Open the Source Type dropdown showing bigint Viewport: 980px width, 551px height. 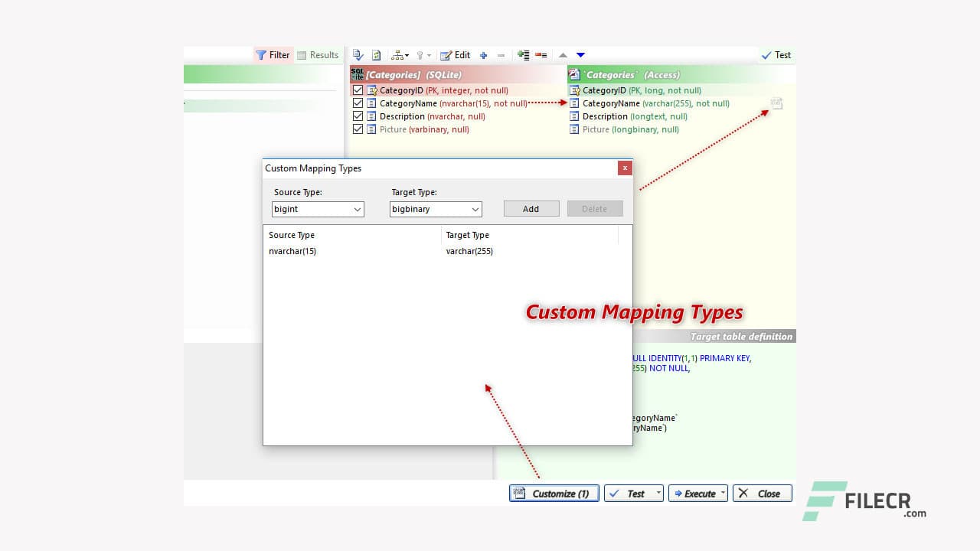pos(318,209)
